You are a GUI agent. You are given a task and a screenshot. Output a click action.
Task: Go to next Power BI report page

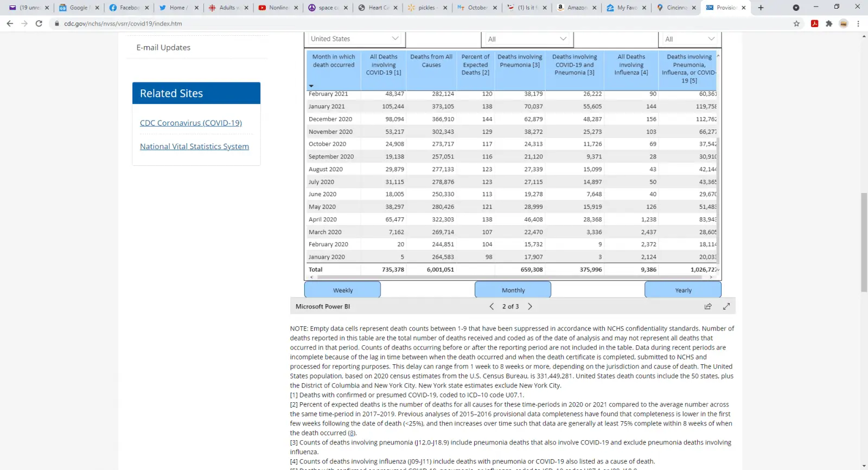530,306
